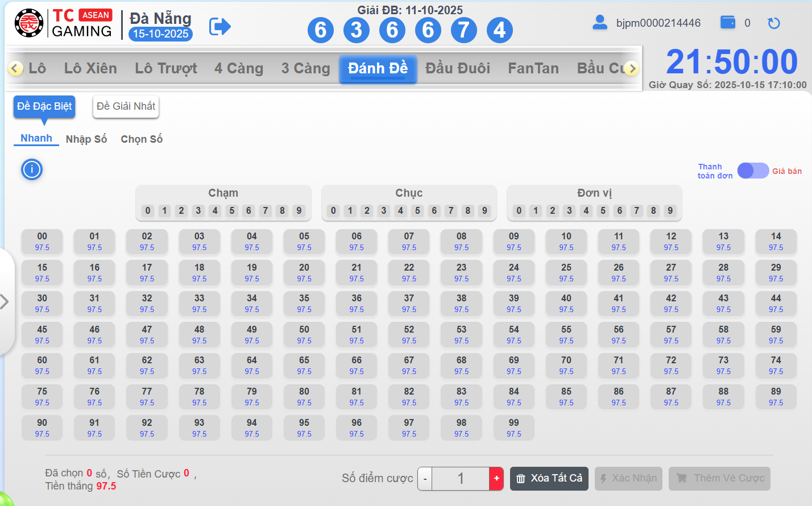Toggle the Thanh toán đơn switch
Viewport: 812px width, 506px height.
coord(753,171)
